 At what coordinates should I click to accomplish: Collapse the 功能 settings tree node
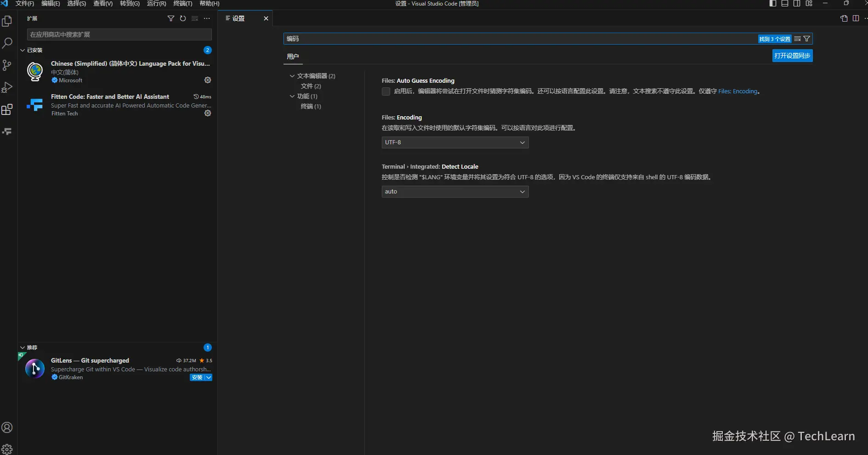[292, 96]
